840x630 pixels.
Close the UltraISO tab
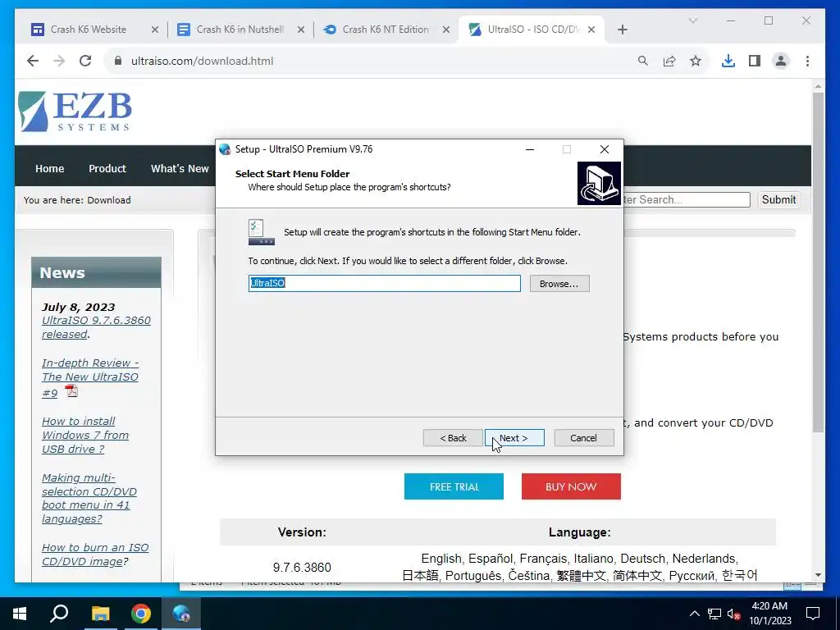point(591,30)
